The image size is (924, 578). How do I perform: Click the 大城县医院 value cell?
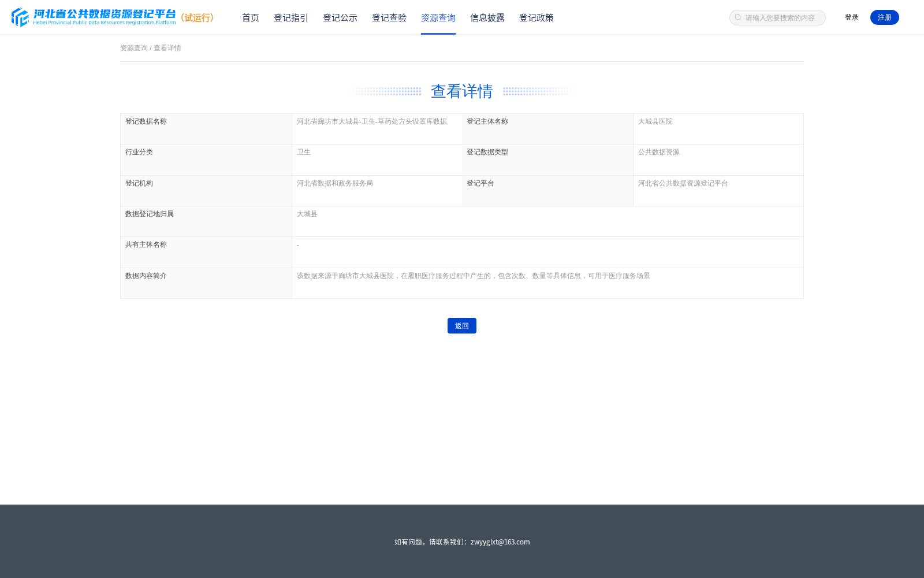coord(718,129)
